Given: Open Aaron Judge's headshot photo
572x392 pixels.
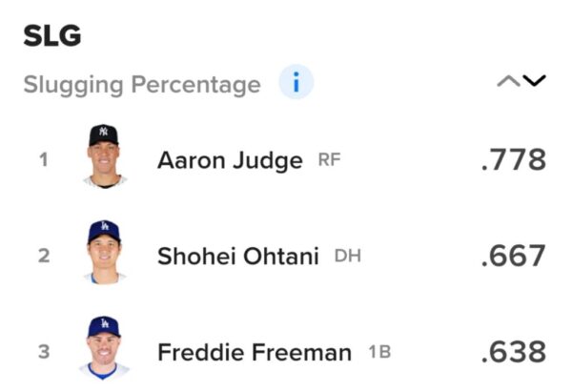Looking at the screenshot, I should [103, 155].
